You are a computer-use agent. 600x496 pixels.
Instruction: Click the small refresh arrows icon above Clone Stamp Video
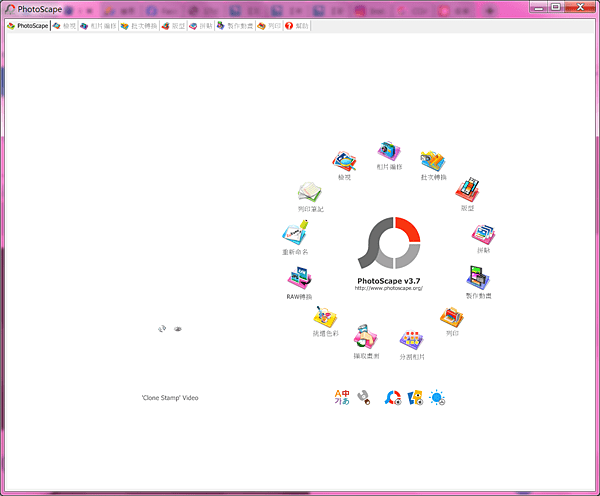click(x=162, y=328)
